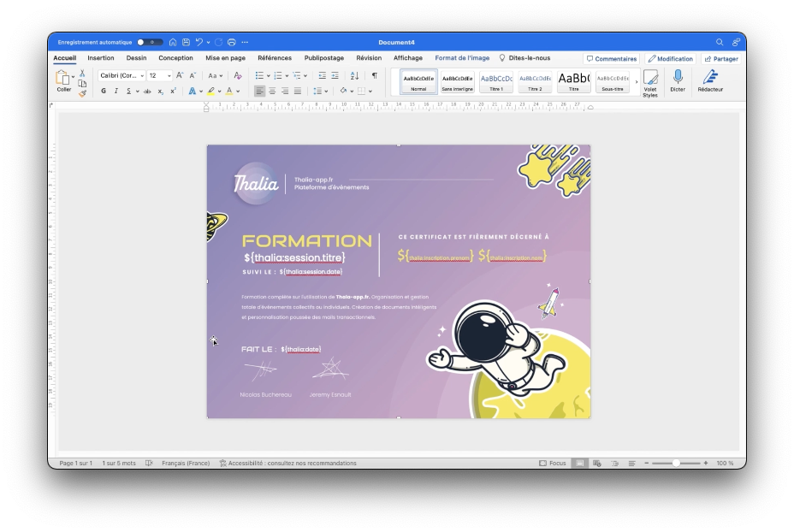The image size is (794, 532).
Task: Open the Format de l'image tab
Action: click(x=462, y=58)
